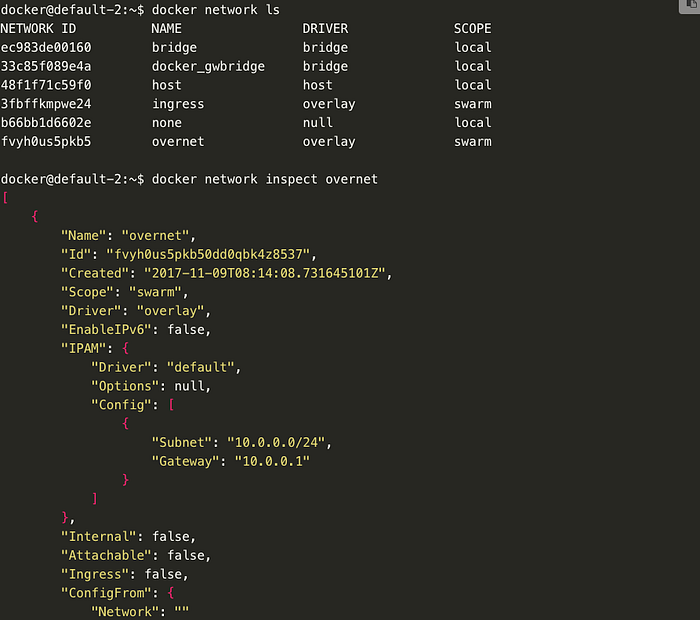The width and height of the screenshot is (700, 620).
Task: Click 'local' scope in the none row
Action: (x=473, y=123)
